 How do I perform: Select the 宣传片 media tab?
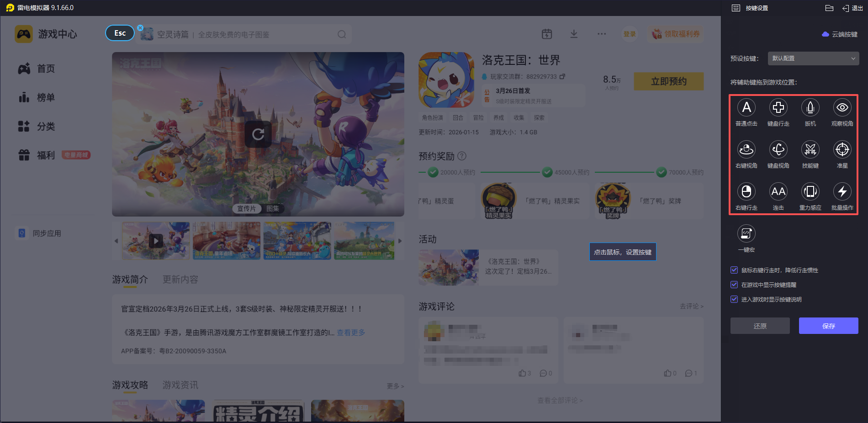[x=247, y=208]
